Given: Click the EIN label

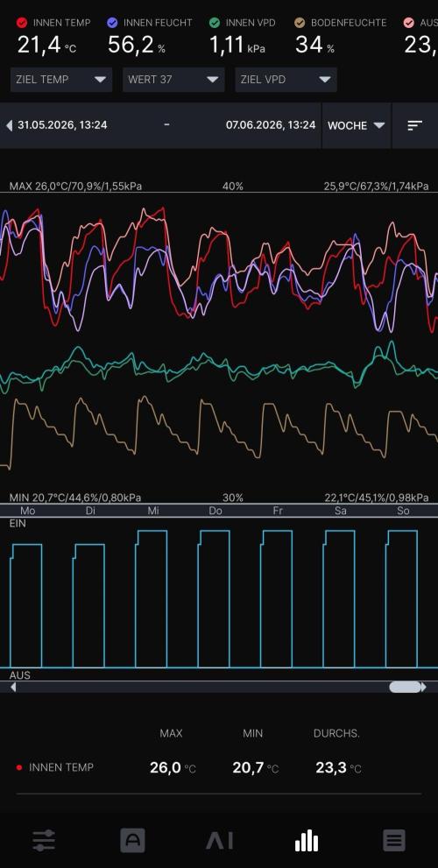Looking at the screenshot, I should 18,523.
